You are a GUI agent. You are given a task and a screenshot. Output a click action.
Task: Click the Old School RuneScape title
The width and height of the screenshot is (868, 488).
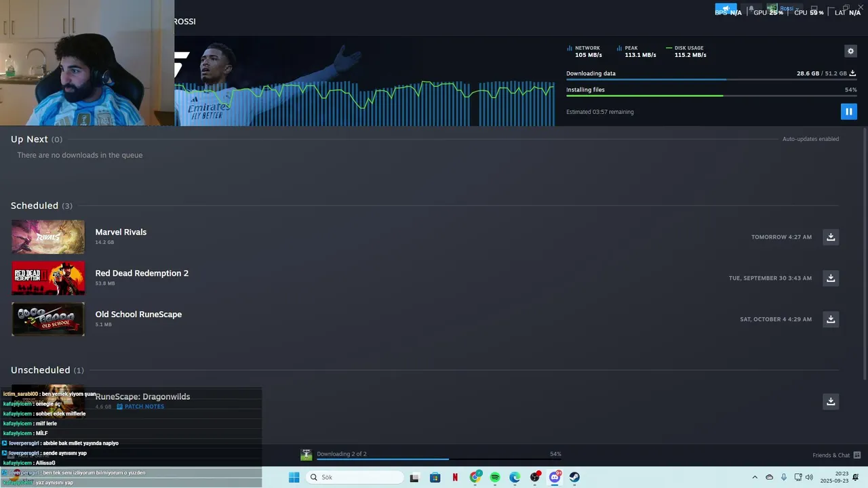tap(138, 314)
